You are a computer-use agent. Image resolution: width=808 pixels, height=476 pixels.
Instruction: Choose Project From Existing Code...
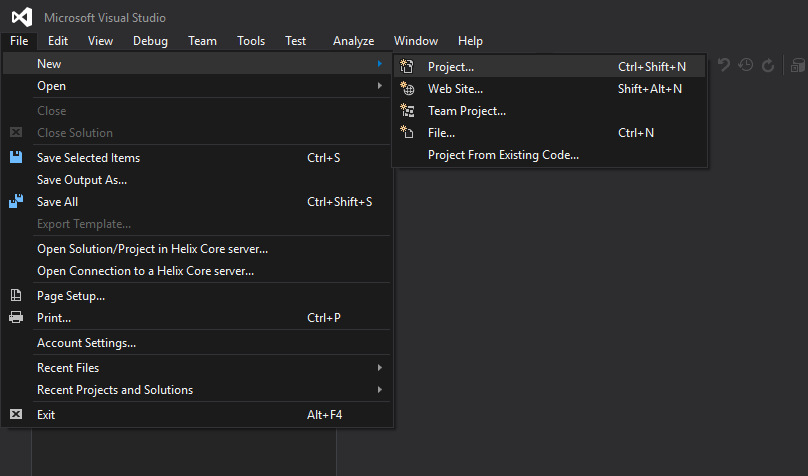(549, 155)
